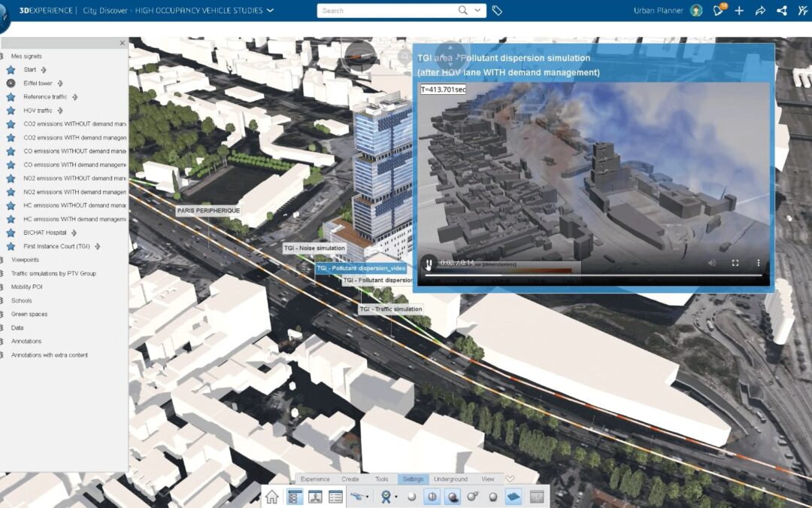The height and width of the screenshot is (508, 812).
Task: Open the notifications chat icon
Action: click(718, 11)
